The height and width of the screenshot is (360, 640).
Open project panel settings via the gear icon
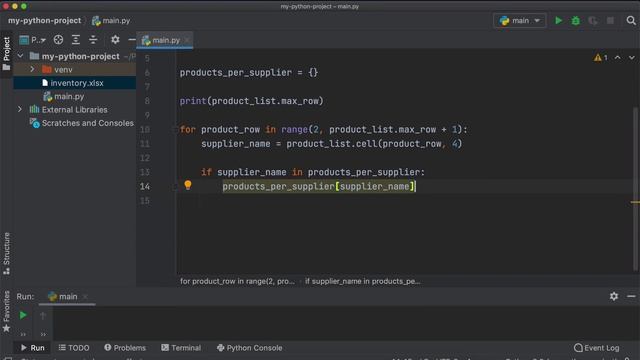[115, 40]
